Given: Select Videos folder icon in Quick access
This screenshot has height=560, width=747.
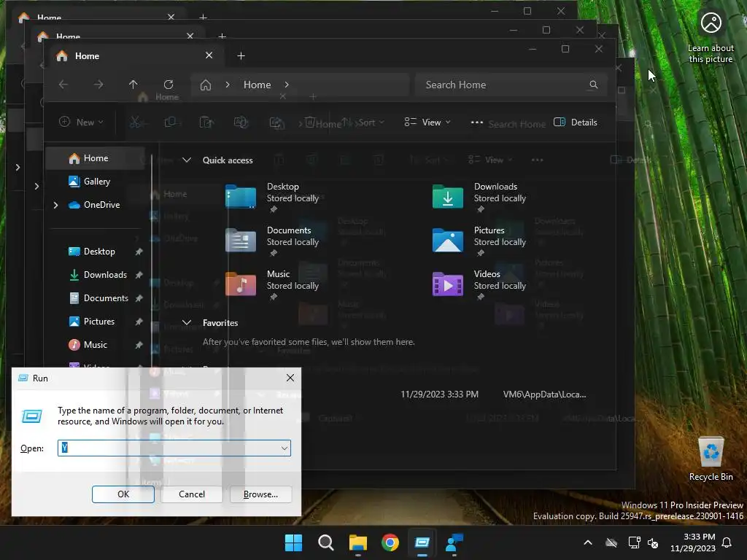Looking at the screenshot, I should (x=447, y=284).
